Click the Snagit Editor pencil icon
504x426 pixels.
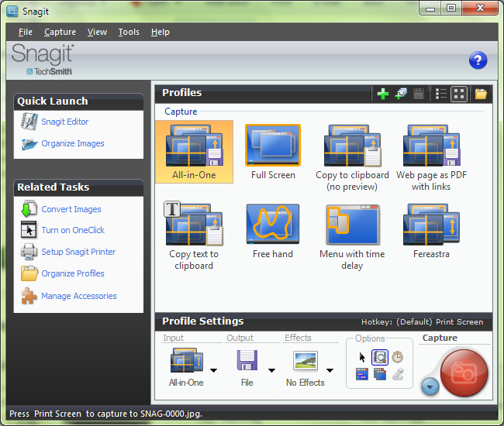pyautogui.click(x=29, y=122)
